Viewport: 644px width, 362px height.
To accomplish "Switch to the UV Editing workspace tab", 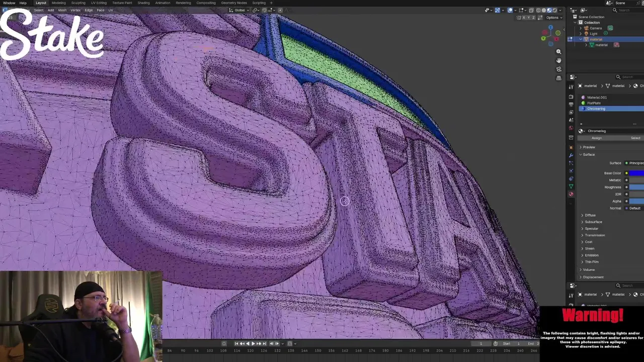I will pyautogui.click(x=99, y=3).
